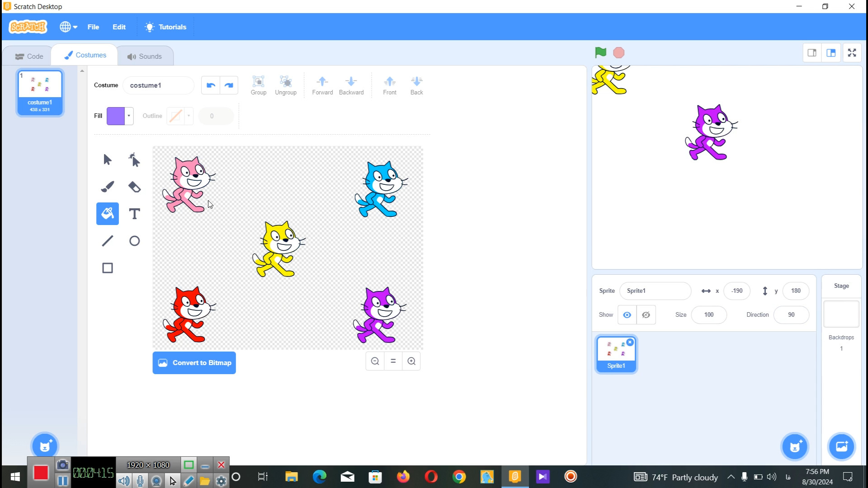Click the Ungroup objects icon

coord(286,85)
